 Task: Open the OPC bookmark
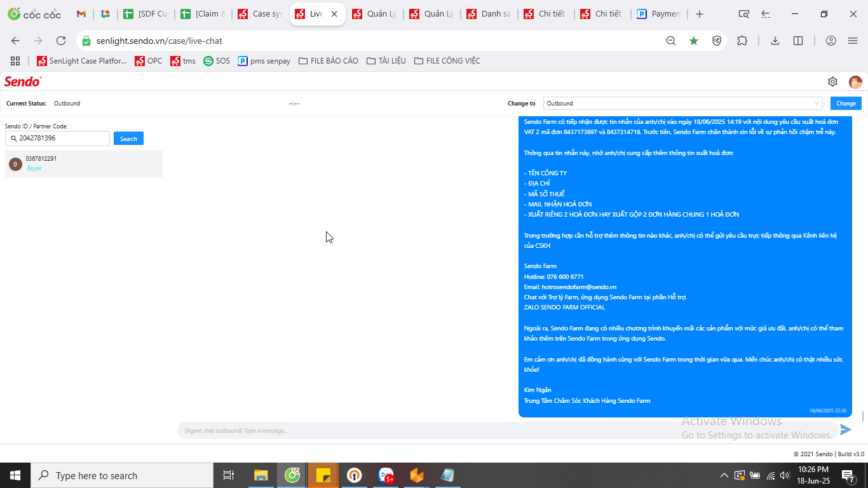point(148,61)
